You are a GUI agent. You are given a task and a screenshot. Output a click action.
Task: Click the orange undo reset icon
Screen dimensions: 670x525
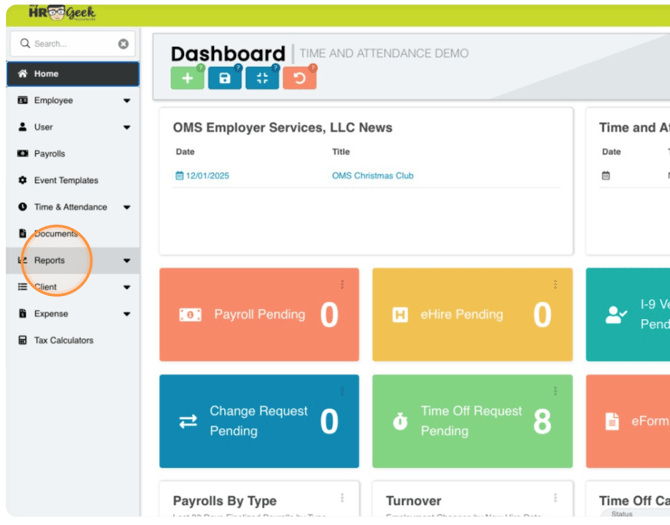pos(299,78)
